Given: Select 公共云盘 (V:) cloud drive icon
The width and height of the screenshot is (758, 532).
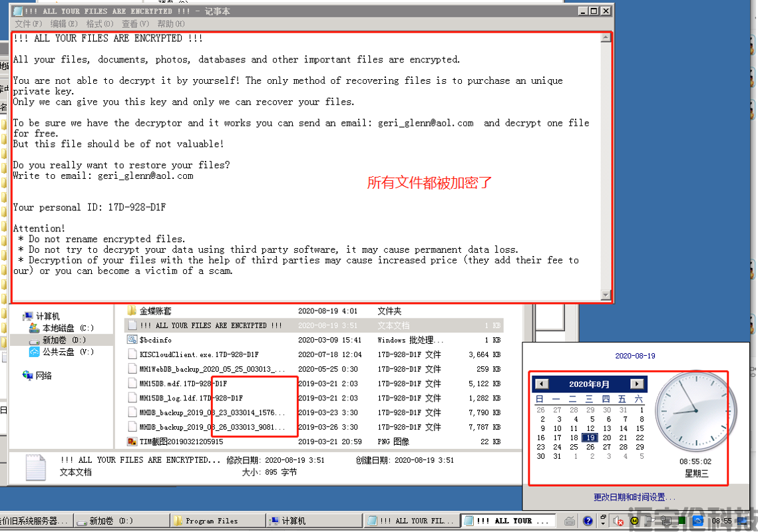Looking at the screenshot, I should (x=34, y=352).
